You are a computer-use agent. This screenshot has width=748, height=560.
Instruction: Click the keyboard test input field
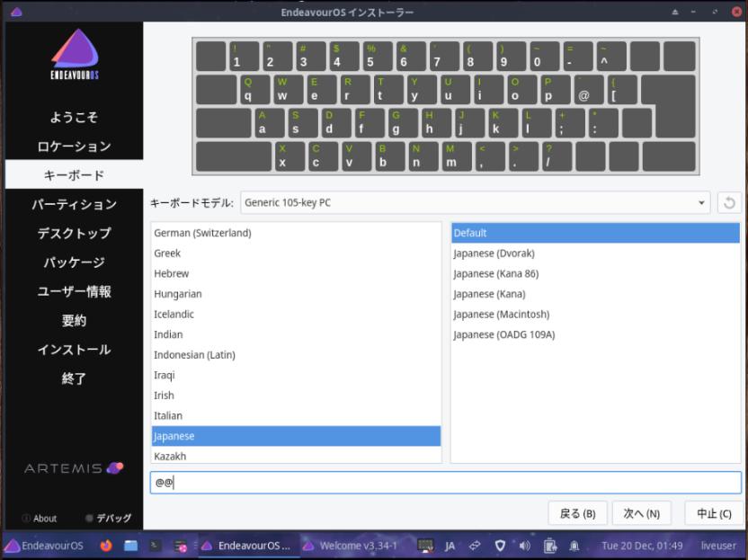[446, 483]
